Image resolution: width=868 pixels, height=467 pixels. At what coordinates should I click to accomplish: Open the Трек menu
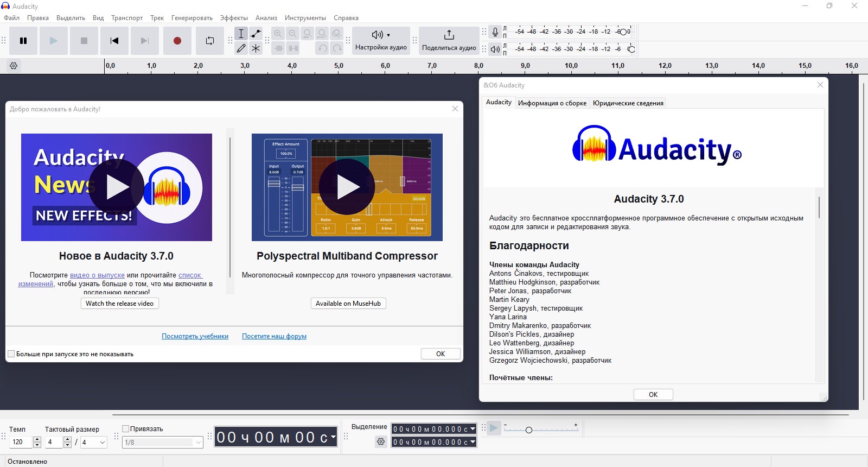pyautogui.click(x=157, y=18)
